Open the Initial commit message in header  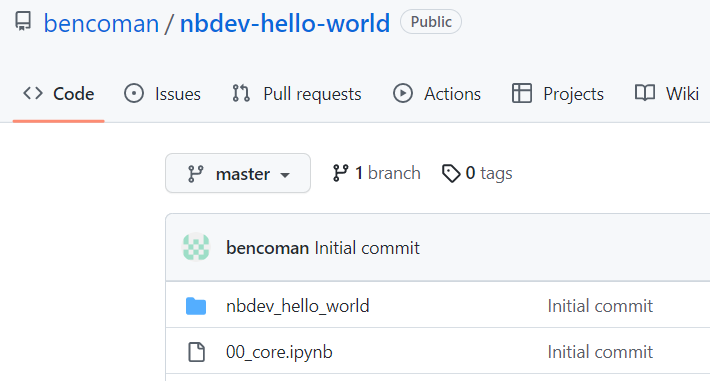click(367, 248)
